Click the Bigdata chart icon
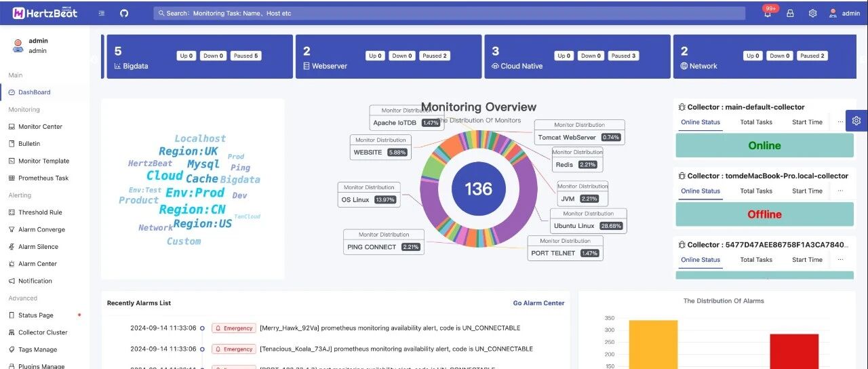 pyautogui.click(x=117, y=66)
